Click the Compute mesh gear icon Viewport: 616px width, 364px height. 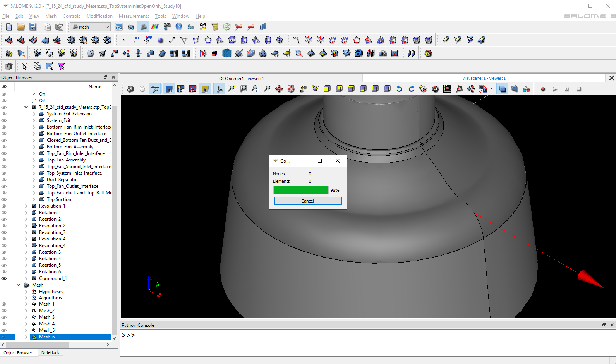click(71, 40)
